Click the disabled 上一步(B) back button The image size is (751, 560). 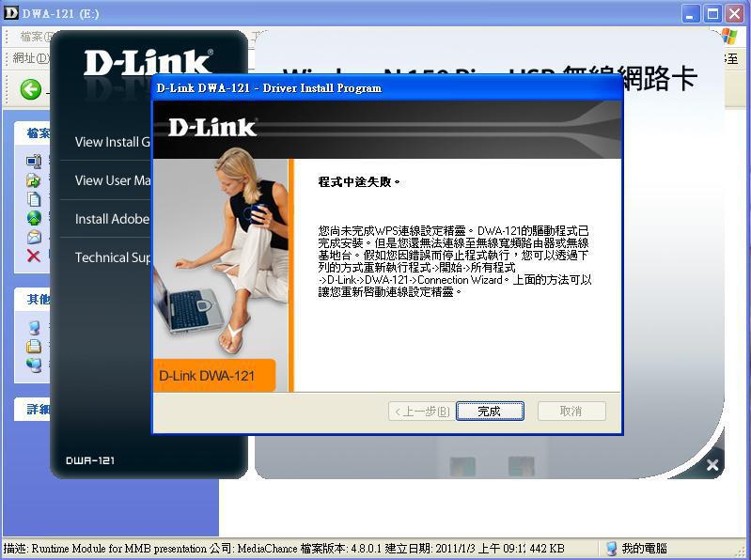click(421, 412)
